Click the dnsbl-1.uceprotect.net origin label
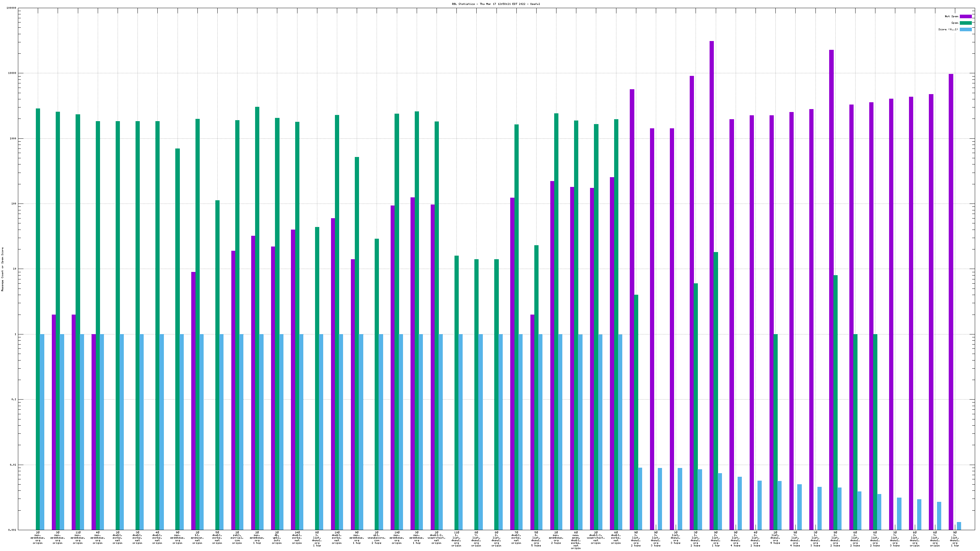This screenshot has width=980, height=551. tap(596, 538)
